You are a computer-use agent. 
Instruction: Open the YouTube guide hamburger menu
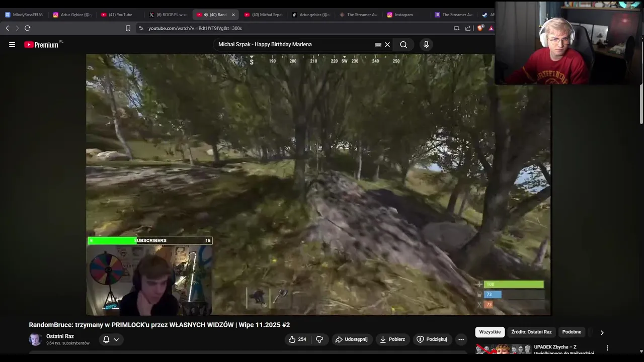[12, 44]
